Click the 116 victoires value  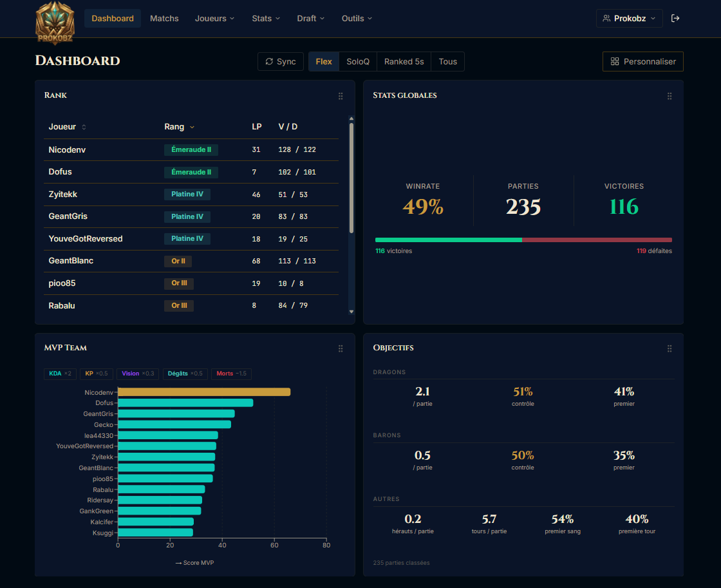[x=624, y=207]
